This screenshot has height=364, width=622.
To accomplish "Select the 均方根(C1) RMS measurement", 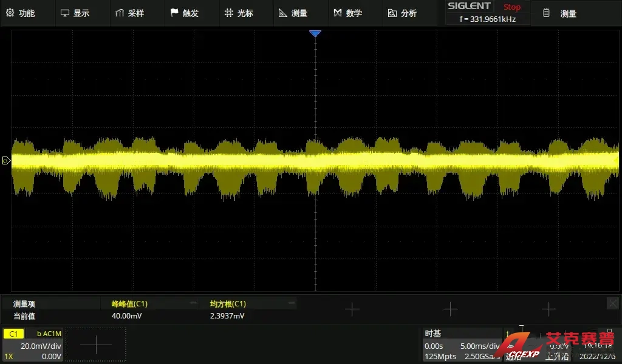I will point(247,309).
